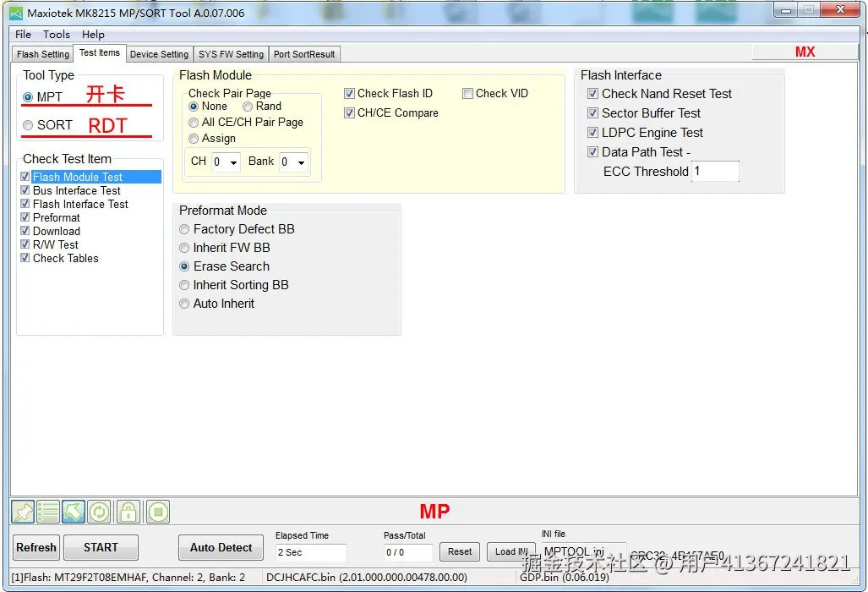Toggle Data Path Test checkbox
The width and height of the screenshot is (868, 592).
click(x=592, y=151)
